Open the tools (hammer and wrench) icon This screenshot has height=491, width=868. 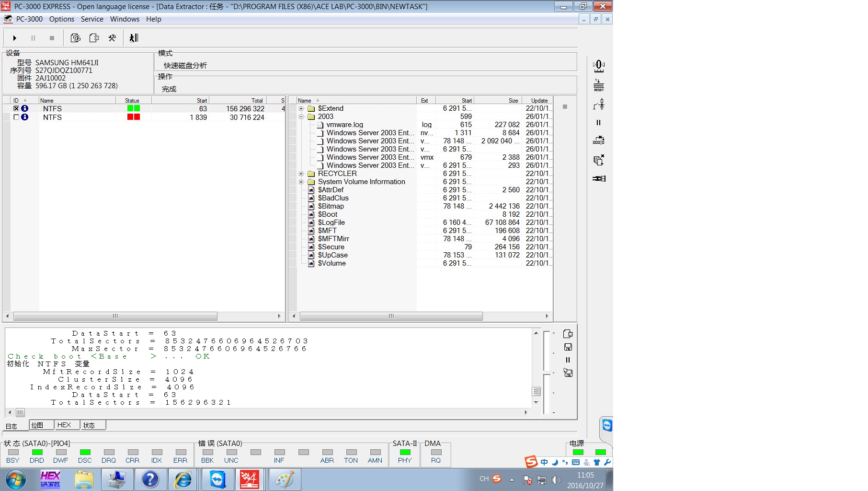click(x=112, y=38)
